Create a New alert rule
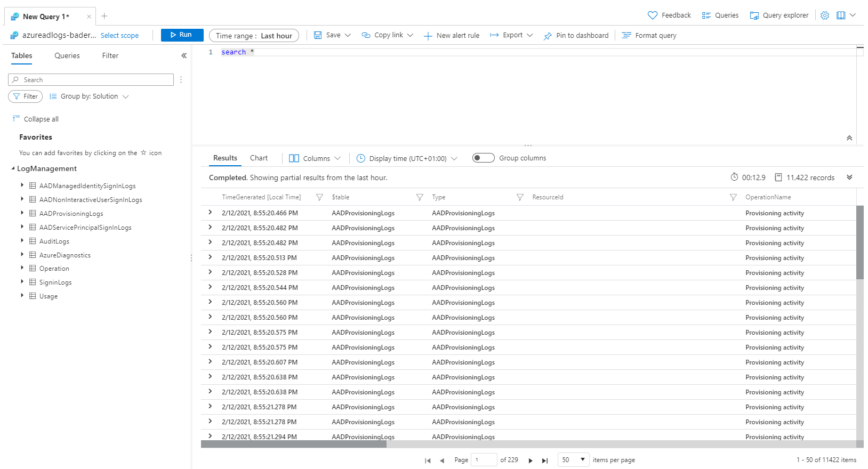 tap(451, 36)
